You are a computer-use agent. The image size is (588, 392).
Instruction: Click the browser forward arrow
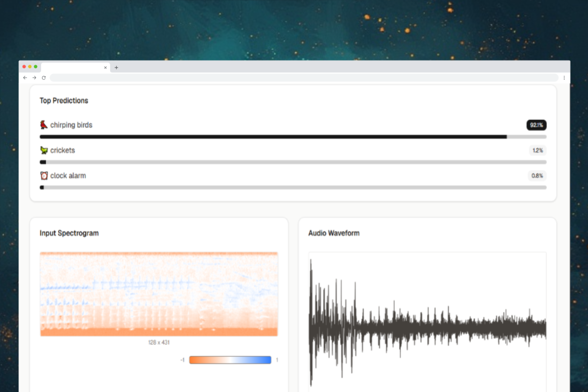[x=34, y=78]
